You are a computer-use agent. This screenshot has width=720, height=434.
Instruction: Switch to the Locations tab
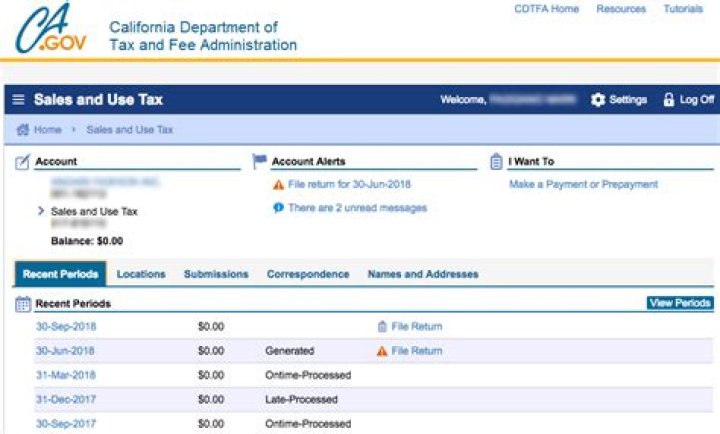point(141,274)
